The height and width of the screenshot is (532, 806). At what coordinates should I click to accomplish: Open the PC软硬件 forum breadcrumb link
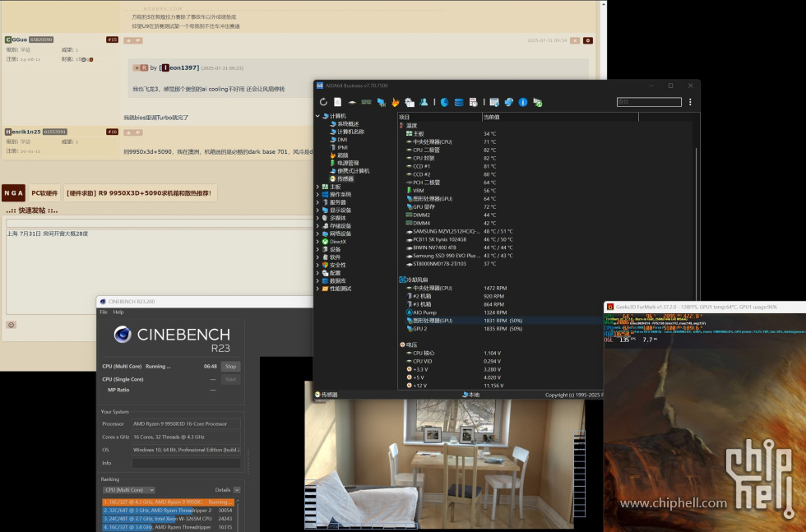[x=44, y=193]
